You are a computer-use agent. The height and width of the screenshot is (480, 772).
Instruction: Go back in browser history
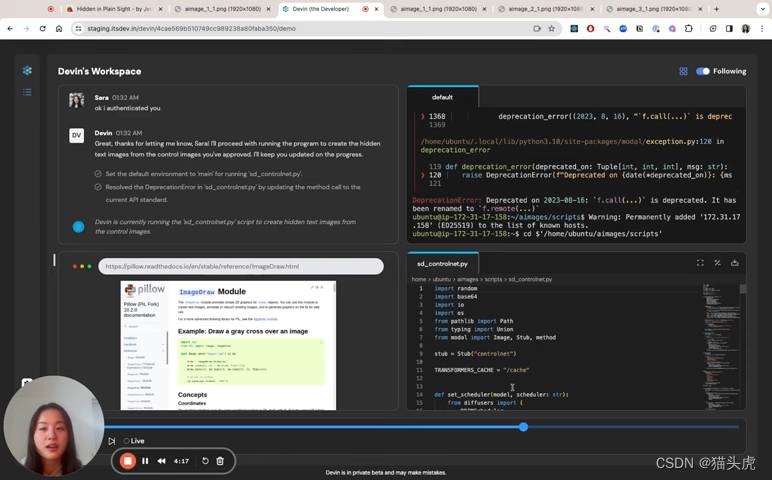pos(10,29)
